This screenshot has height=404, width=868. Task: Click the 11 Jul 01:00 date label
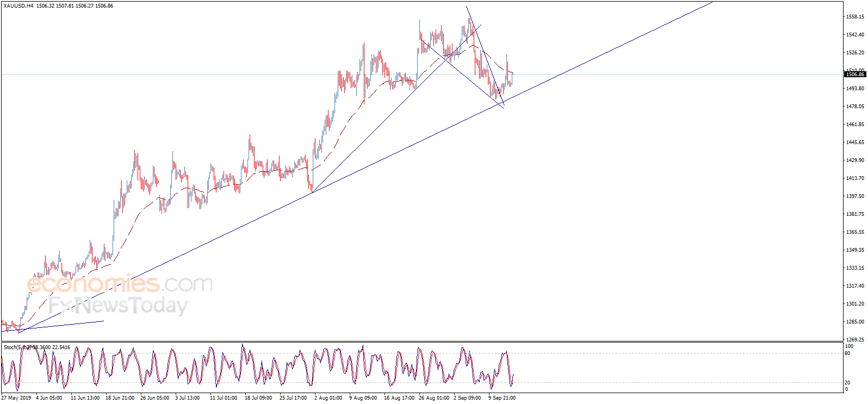point(224,398)
